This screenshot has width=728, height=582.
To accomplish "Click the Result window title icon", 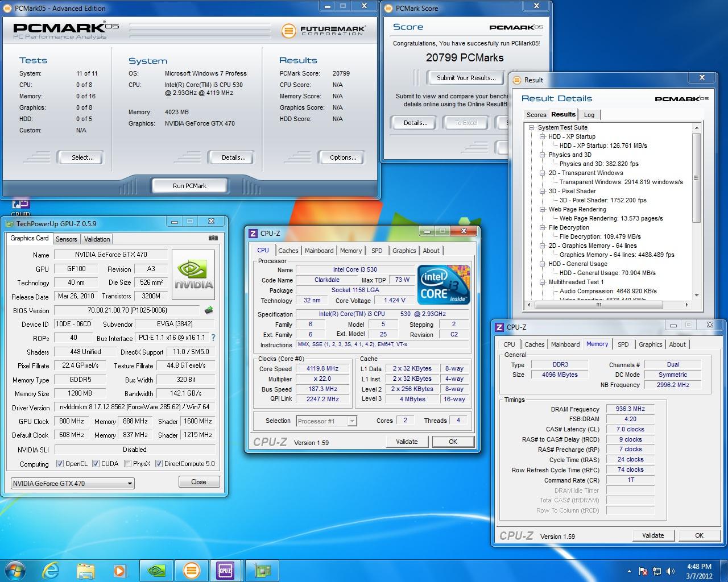I will click(x=518, y=80).
